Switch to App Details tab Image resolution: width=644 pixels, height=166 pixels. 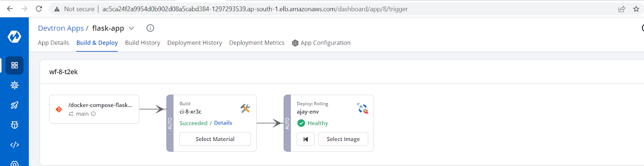53,43
